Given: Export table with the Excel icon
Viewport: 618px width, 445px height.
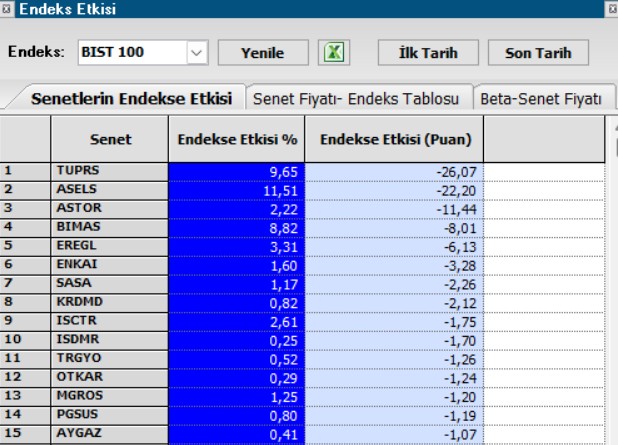Looking at the screenshot, I should pyautogui.click(x=334, y=52).
